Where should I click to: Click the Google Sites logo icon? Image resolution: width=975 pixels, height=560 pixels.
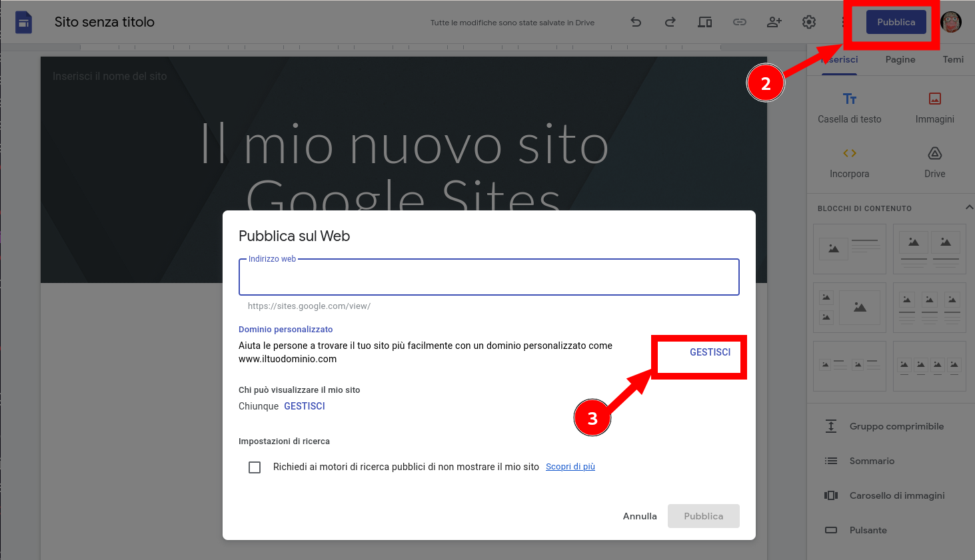coord(23,22)
